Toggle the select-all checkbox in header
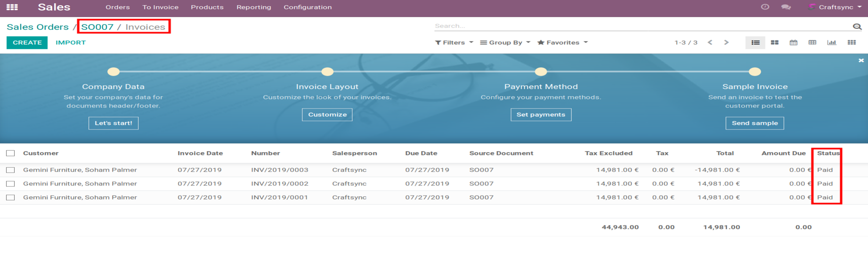This screenshot has height=254, width=868. [x=10, y=153]
